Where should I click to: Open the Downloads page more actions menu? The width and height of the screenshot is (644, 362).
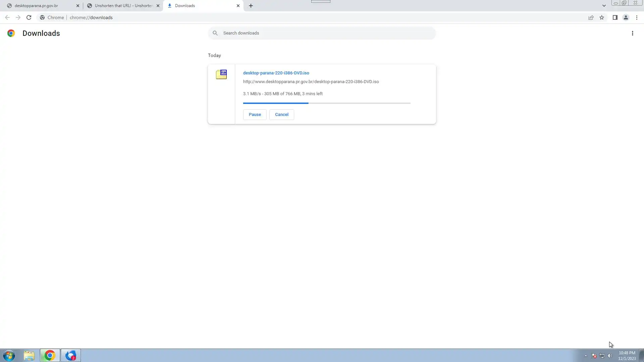632,33
